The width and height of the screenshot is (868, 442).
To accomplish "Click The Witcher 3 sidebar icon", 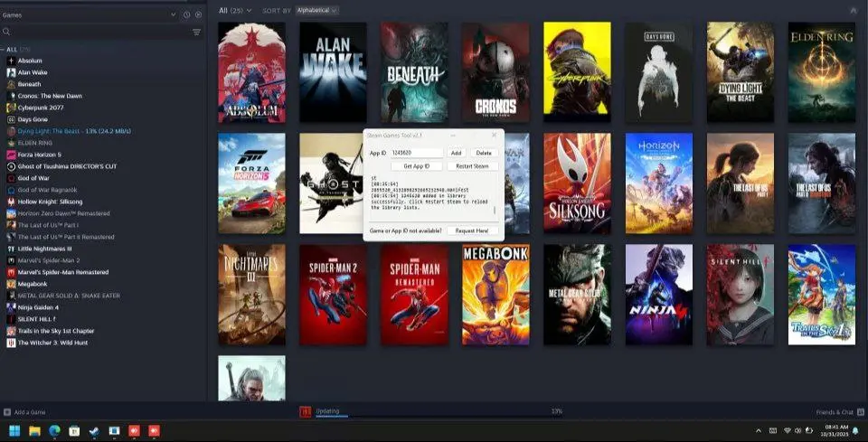I will pyautogui.click(x=11, y=343).
